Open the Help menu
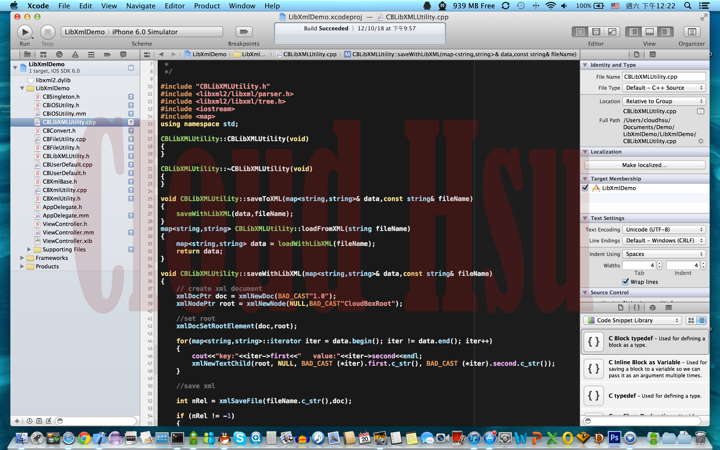Screen dimensions: 720x450 [272, 6]
